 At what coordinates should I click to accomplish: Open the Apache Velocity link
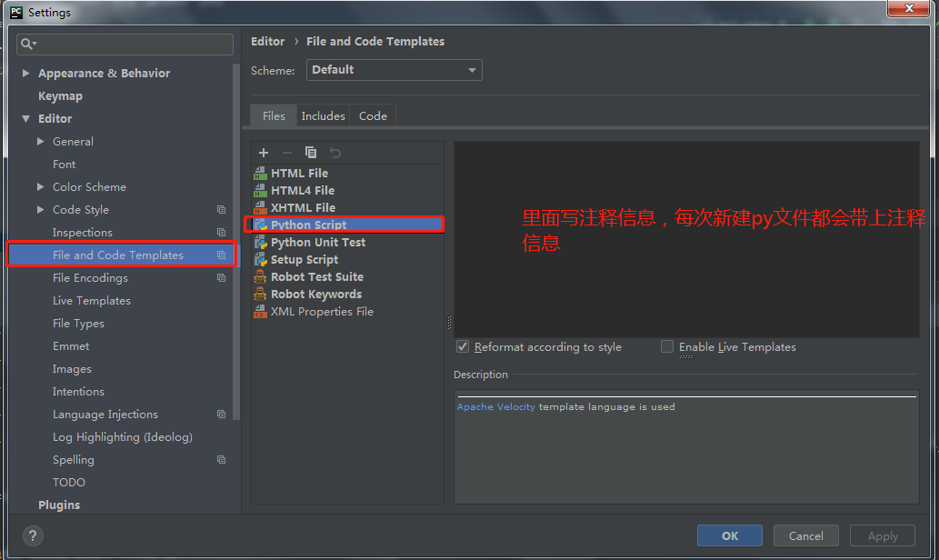(495, 406)
